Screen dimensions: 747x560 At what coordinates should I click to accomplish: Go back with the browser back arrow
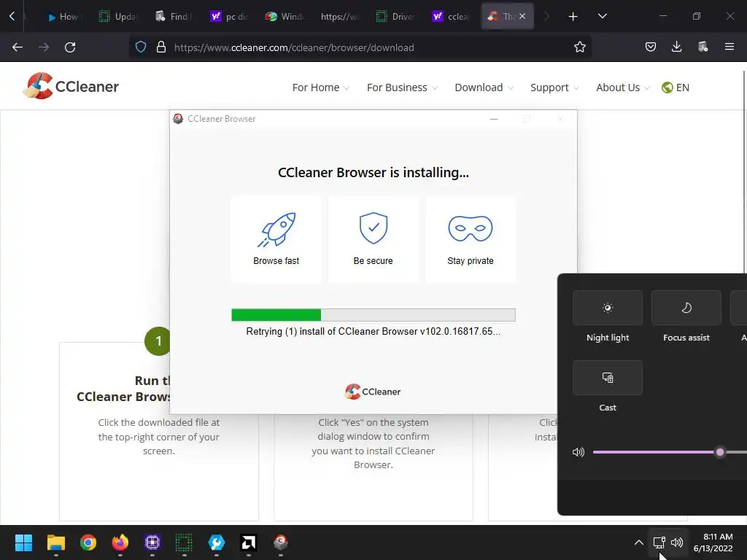(18, 47)
